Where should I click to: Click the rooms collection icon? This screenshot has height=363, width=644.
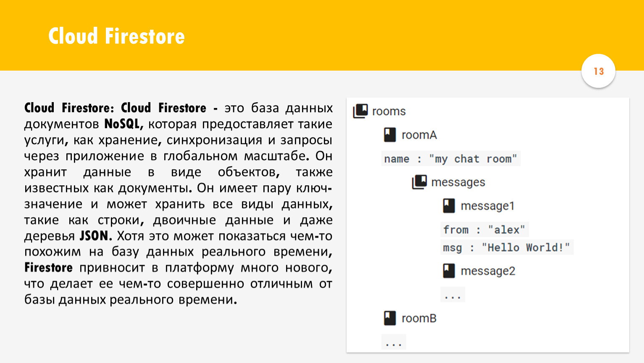coord(360,111)
